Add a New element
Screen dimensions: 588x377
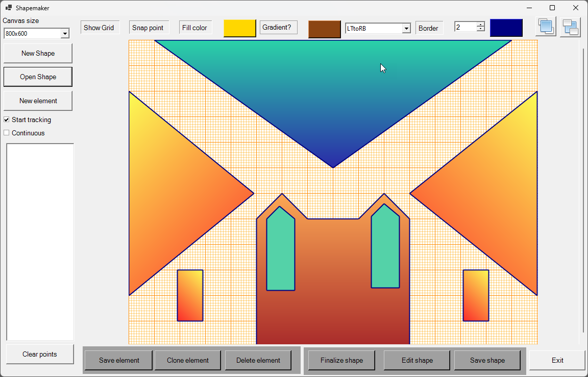tap(38, 101)
